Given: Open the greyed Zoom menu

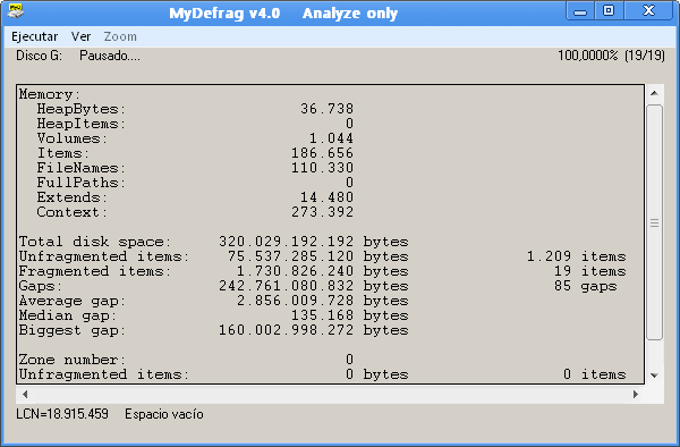Looking at the screenshot, I should 120,37.
